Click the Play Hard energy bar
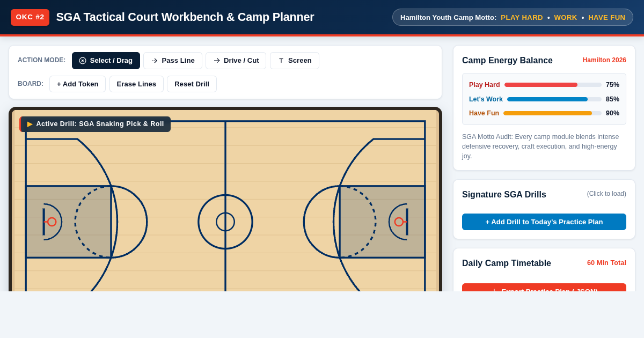Image resolution: width=644 pixels, height=338 pixels. [553, 85]
